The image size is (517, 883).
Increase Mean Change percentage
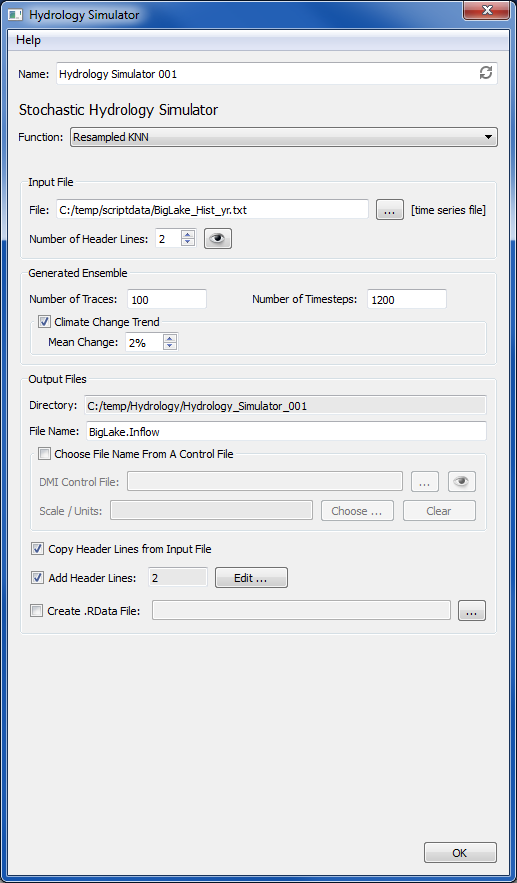coord(171,338)
